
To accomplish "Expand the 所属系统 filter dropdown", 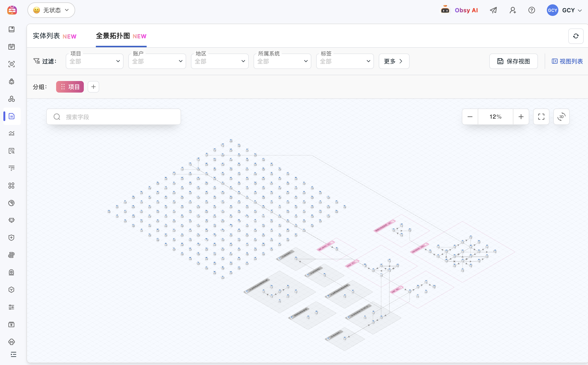I will coord(282,61).
